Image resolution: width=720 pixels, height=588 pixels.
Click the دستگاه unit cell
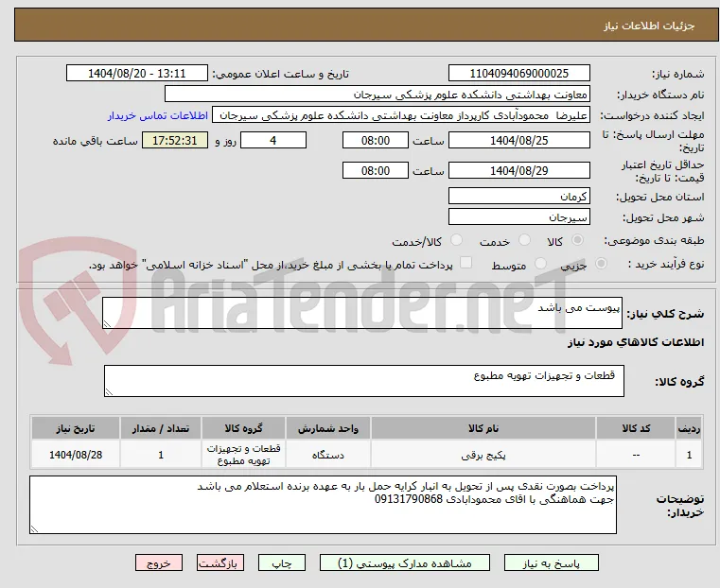[x=328, y=455]
